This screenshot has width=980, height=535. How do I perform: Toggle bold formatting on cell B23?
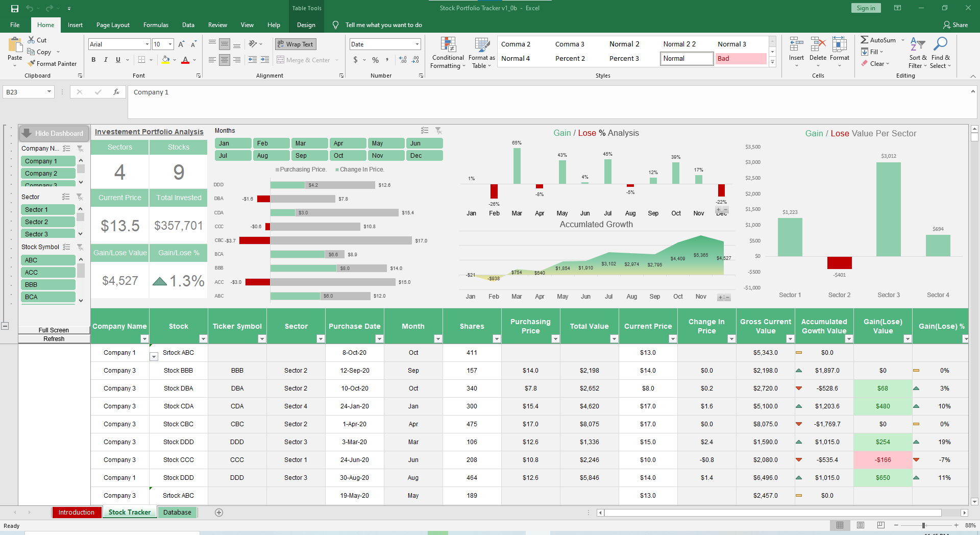pos(93,60)
